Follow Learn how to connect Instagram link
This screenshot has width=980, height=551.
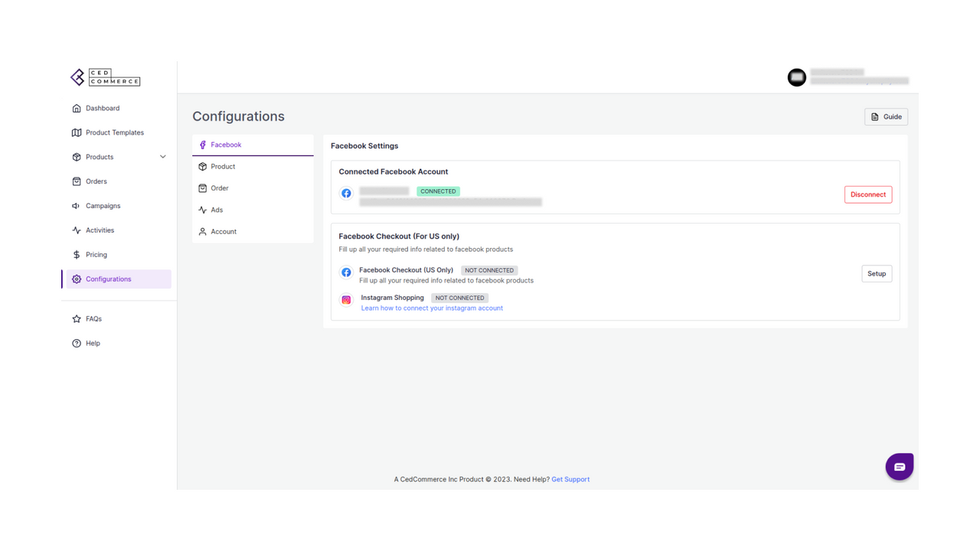pyautogui.click(x=432, y=308)
